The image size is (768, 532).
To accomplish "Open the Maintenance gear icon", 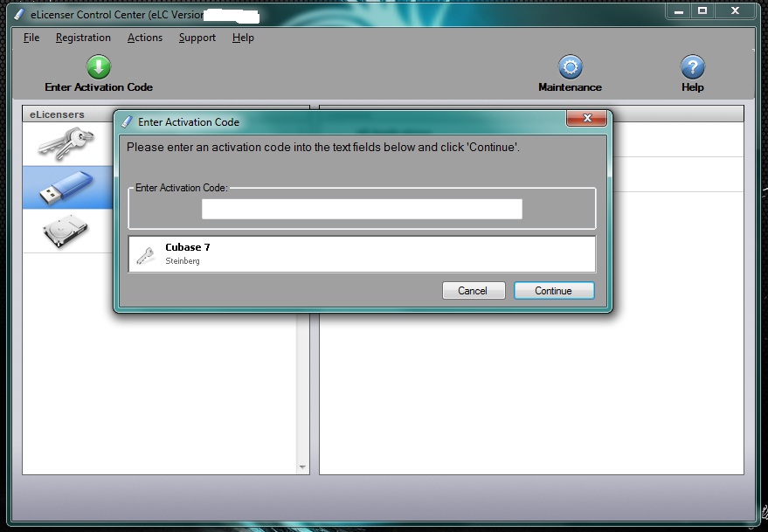I will (571, 67).
